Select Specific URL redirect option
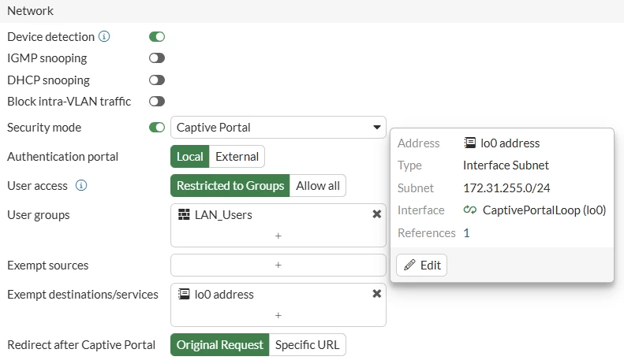624x364 pixels. [307, 344]
